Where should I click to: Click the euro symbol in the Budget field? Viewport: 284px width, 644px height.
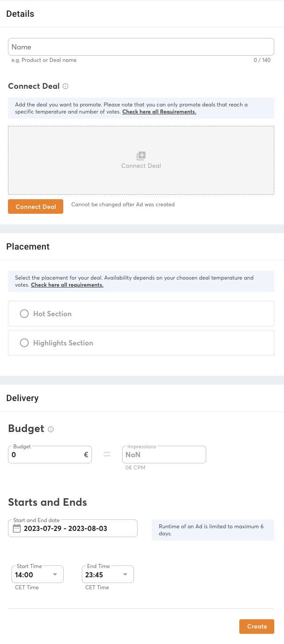pos(86,454)
